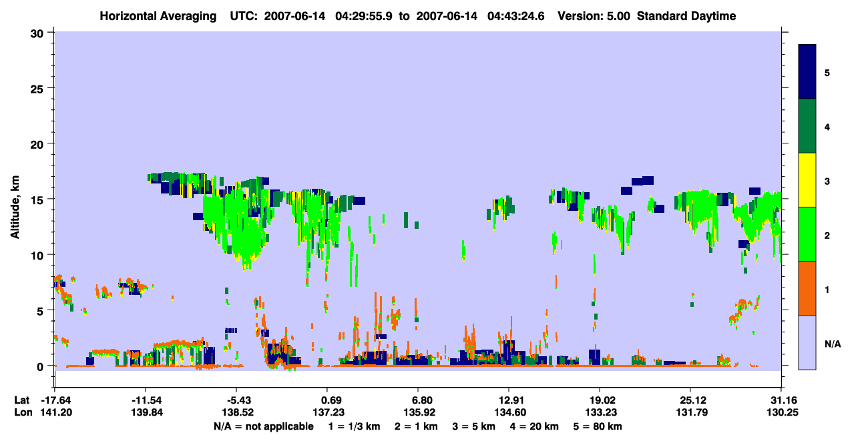Click the yellow level 3 color swatch

point(807,180)
